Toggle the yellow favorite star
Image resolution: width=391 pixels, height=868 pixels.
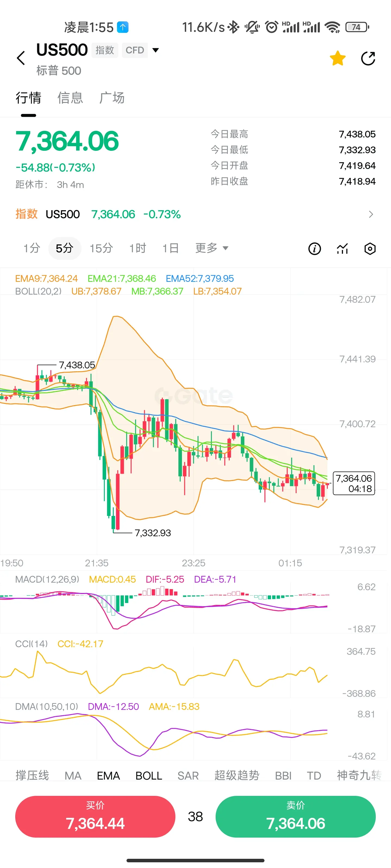[337, 58]
